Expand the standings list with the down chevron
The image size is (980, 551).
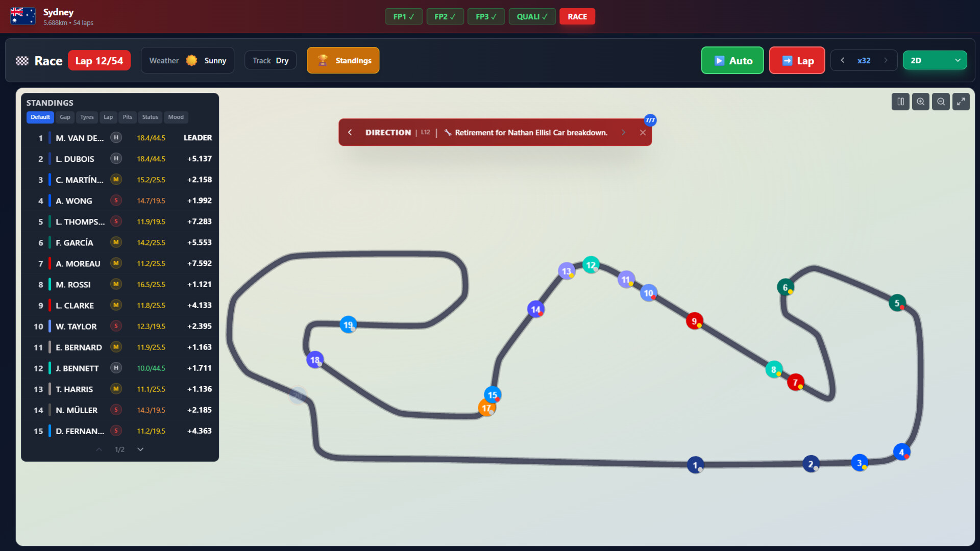tap(140, 449)
